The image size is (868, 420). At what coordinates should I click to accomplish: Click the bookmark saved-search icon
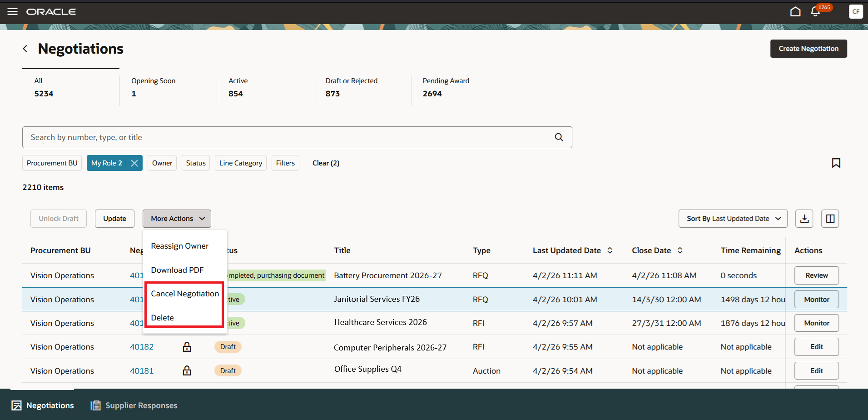click(836, 163)
